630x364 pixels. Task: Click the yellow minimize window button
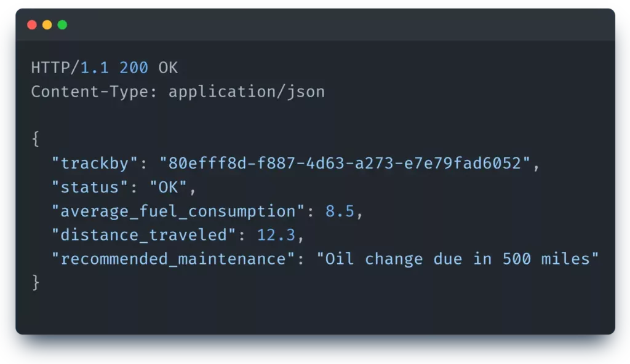(x=47, y=25)
